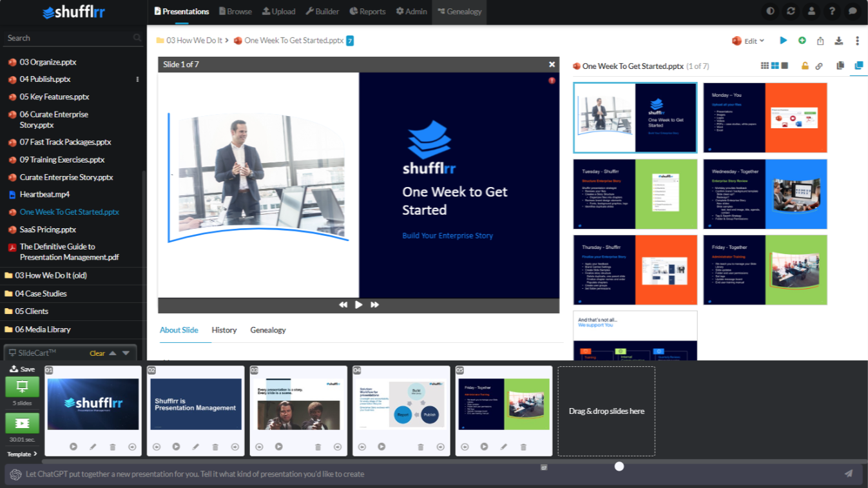The image size is (868, 488).
Task: Open the Presentations tab
Action: coord(182,11)
